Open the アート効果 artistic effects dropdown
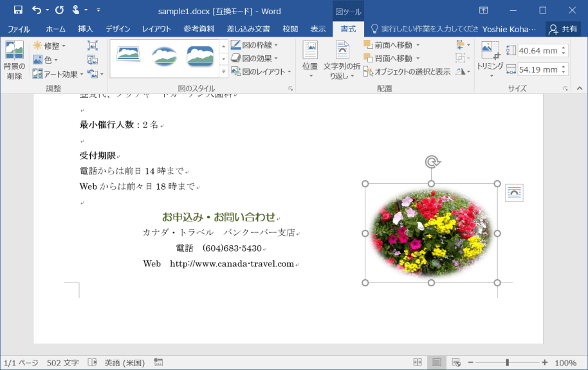The height and width of the screenshot is (370, 588). [x=57, y=74]
